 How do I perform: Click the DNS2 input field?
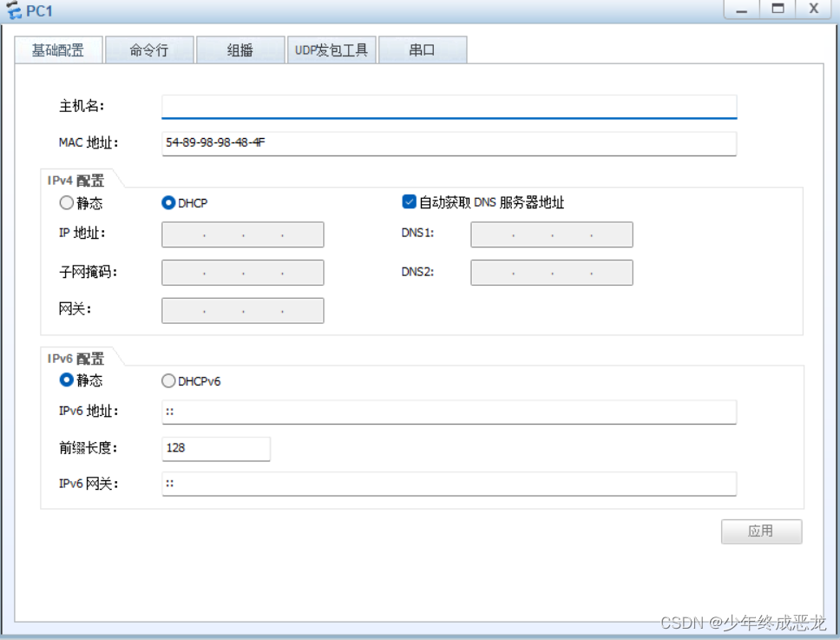pos(552,273)
